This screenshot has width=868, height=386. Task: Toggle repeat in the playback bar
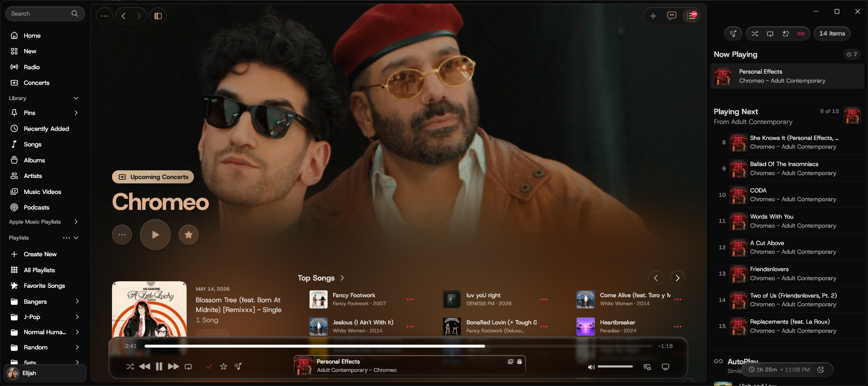[x=188, y=366]
